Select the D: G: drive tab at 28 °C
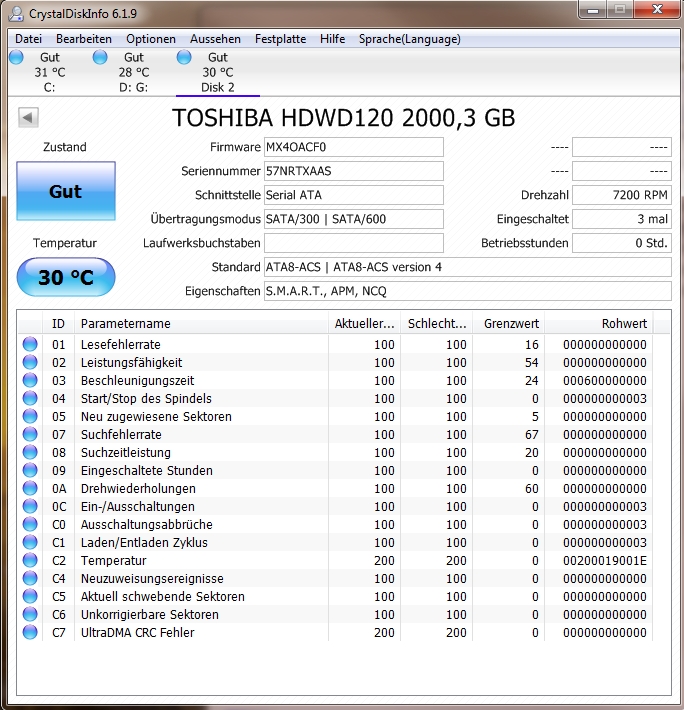The width and height of the screenshot is (684, 710). 134,72
